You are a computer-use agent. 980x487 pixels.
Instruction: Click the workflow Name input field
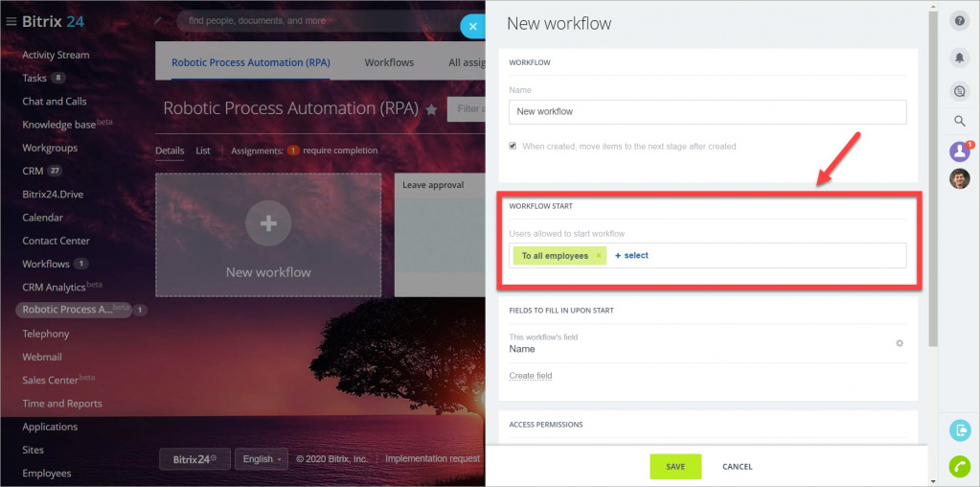click(708, 112)
